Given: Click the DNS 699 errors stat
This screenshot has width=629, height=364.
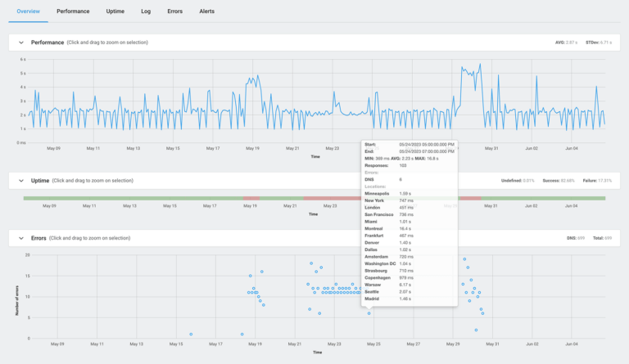Looking at the screenshot, I should (x=576, y=238).
